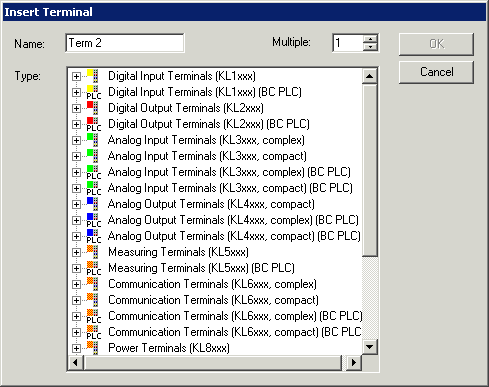Click the disabled OK button
The width and height of the screenshot is (489, 387).
[x=436, y=44]
